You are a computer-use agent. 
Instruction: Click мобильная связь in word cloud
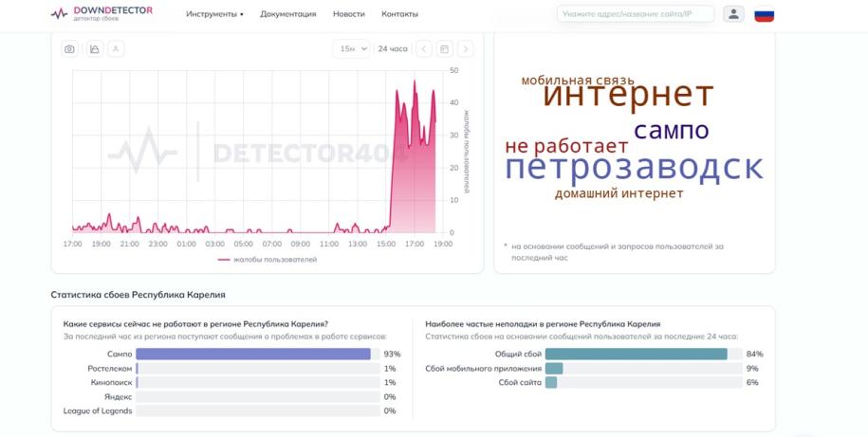pyautogui.click(x=578, y=81)
